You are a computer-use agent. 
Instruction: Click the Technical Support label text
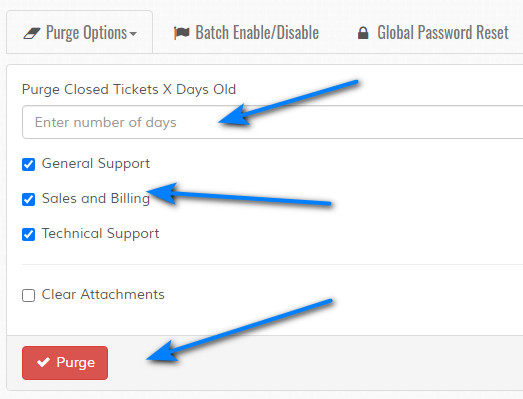coord(100,234)
